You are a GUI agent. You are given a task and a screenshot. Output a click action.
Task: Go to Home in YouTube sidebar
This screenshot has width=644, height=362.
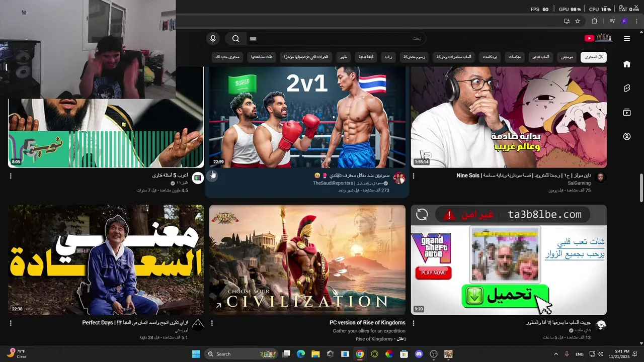click(x=627, y=64)
